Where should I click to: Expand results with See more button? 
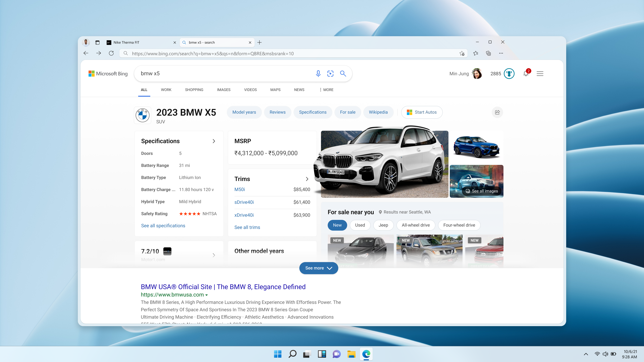coord(319,268)
